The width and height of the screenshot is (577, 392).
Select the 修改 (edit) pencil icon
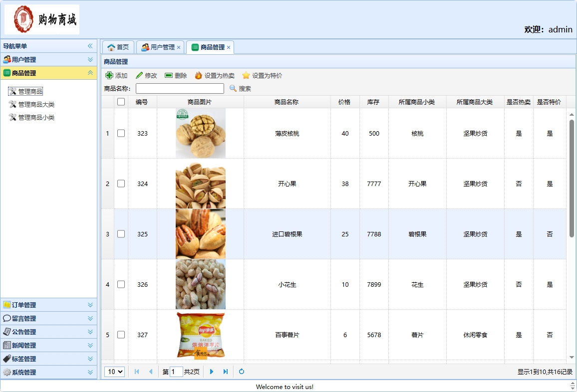139,76
